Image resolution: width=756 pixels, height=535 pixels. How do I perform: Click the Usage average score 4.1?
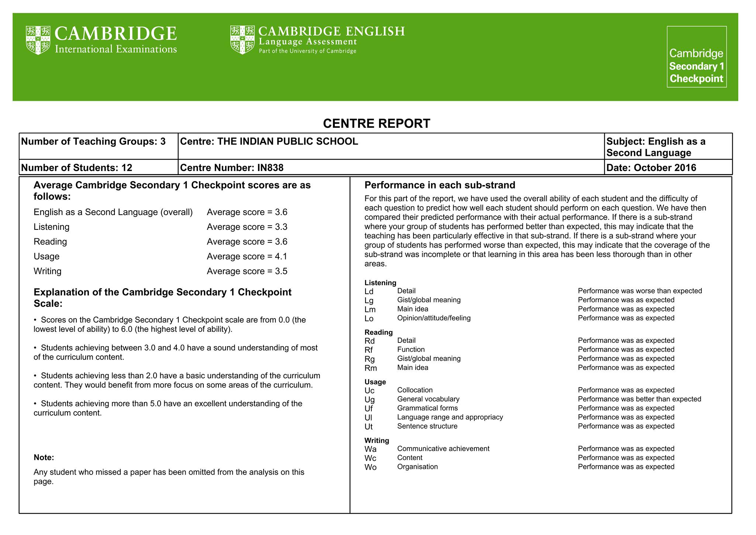pyautogui.click(x=247, y=256)
